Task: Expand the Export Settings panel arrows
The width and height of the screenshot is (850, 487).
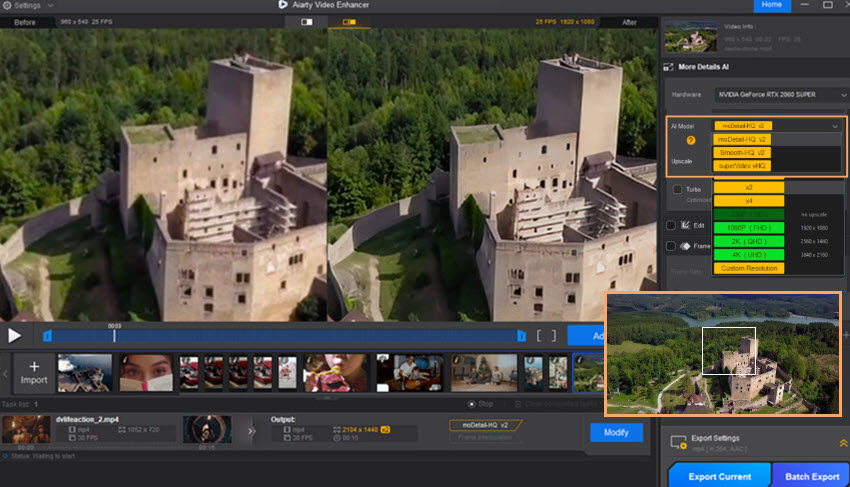Action: coord(843,443)
